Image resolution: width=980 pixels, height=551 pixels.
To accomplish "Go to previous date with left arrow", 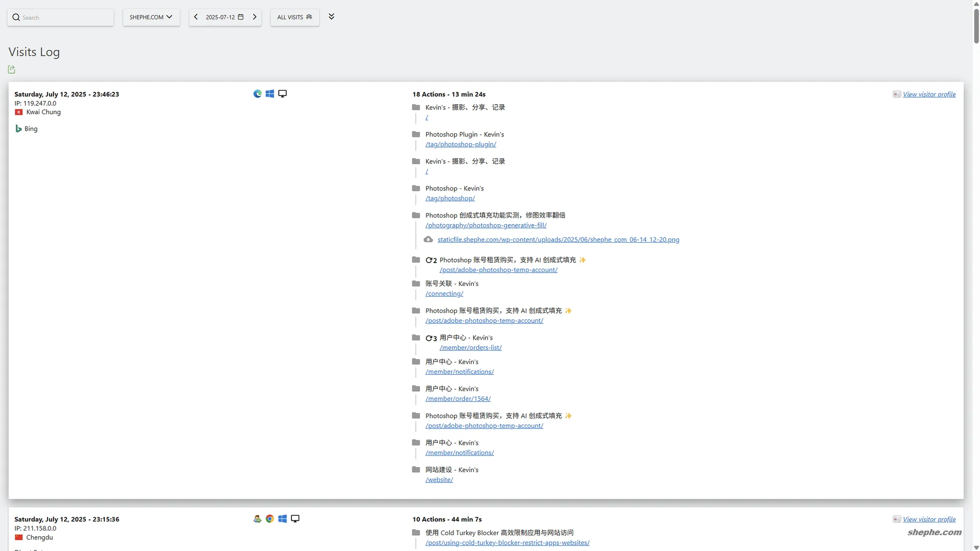I will tap(196, 17).
